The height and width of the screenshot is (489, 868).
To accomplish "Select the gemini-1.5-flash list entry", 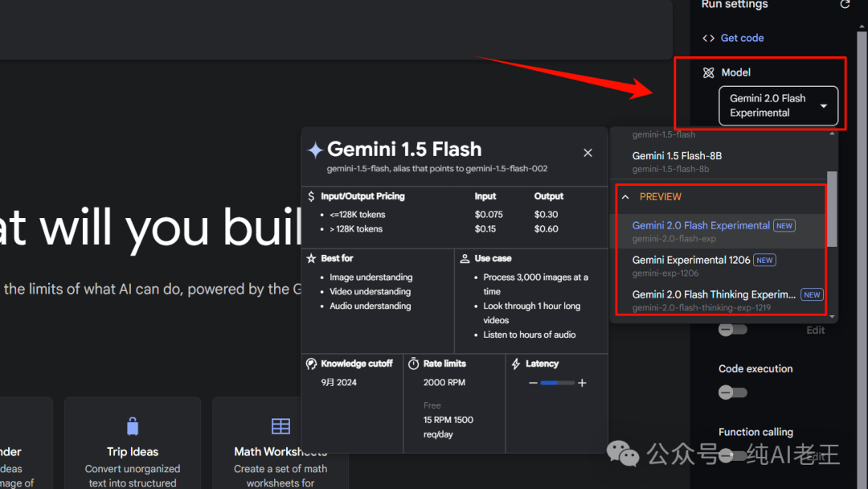I will [664, 134].
